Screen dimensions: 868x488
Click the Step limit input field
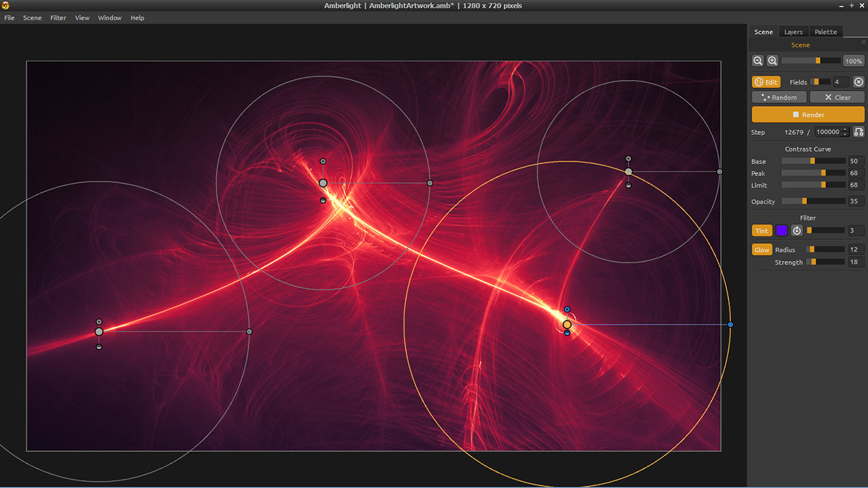coord(827,132)
